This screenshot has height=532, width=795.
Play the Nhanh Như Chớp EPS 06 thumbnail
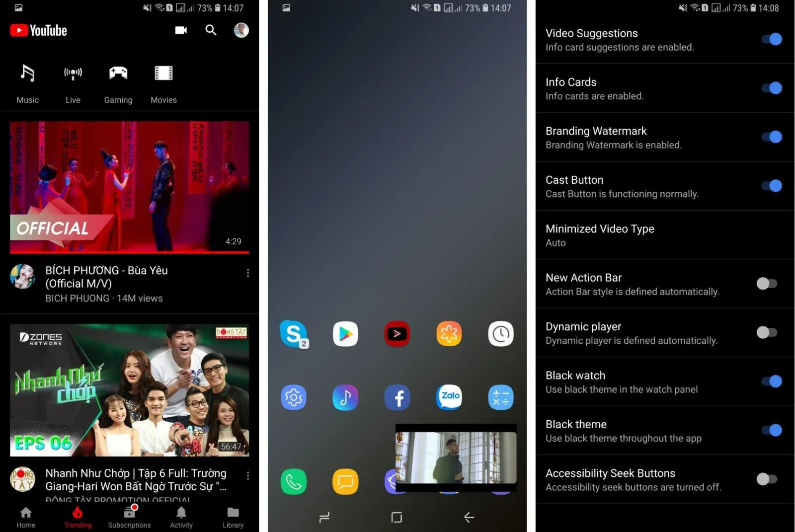click(129, 390)
